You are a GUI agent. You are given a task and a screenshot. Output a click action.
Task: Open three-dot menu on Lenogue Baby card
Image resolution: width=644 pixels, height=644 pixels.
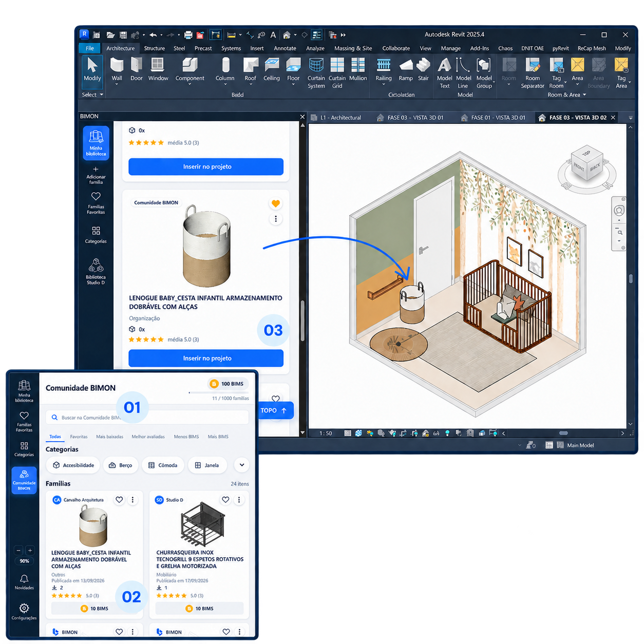pyautogui.click(x=276, y=219)
